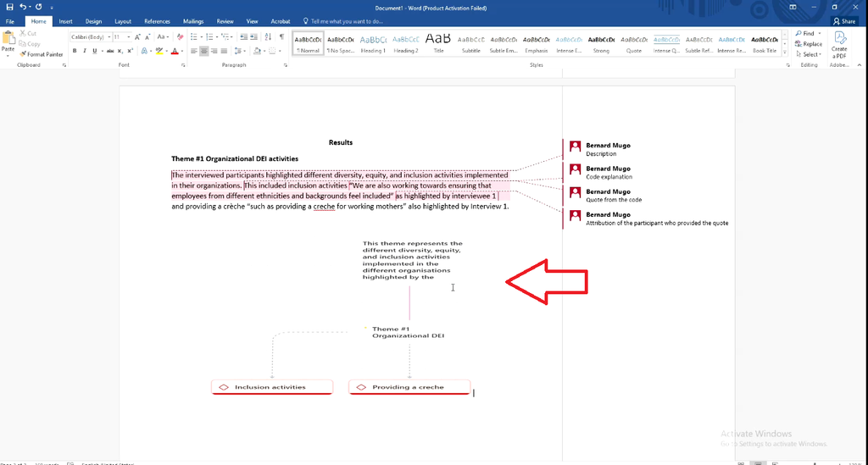Screen dimensions: 868x465
Task: Apply the Heading 1 style
Action: (373, 44)
